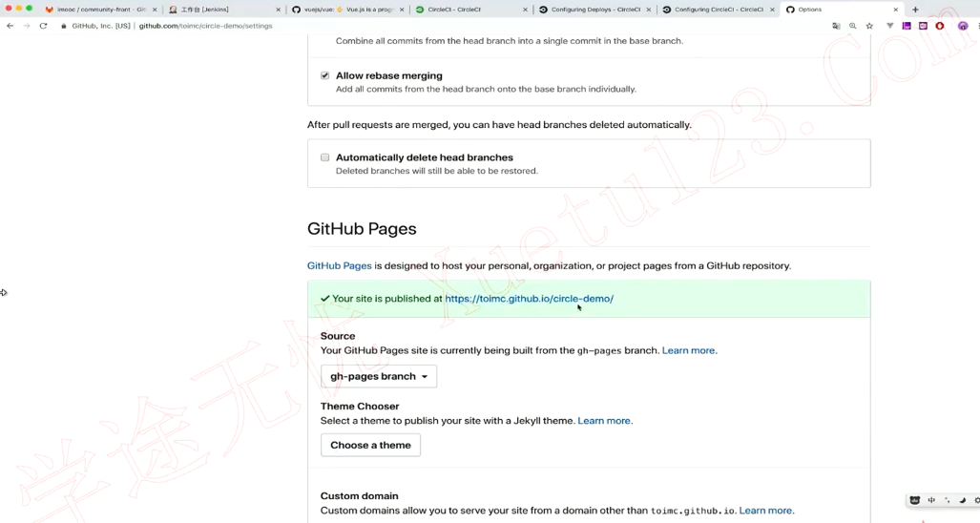Open the published site link toimc.github.io/circle-demo
980x523 pixels.
pos(529,299)
